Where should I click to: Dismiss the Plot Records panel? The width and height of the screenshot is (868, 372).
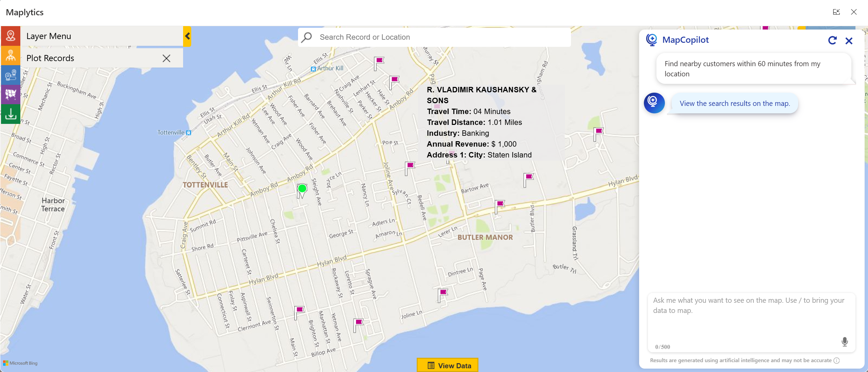tap(166, 58)
